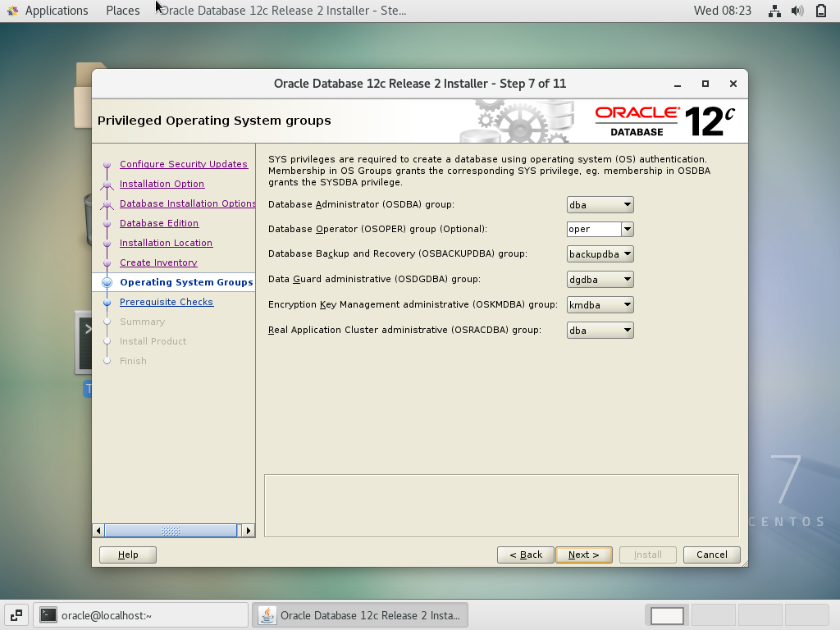The image size is (840, 630).
Task: Open the OSDBA group dropdown
Action: pyautogui.click(x=600, y=204)
